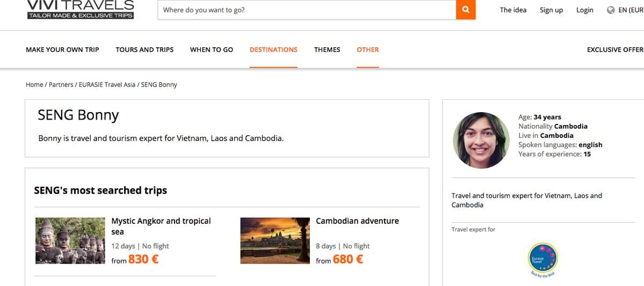This screenshot has width=644, height=286.
Task: Open the Other menu
Action: pyautogui.click(x=368, y=49)
